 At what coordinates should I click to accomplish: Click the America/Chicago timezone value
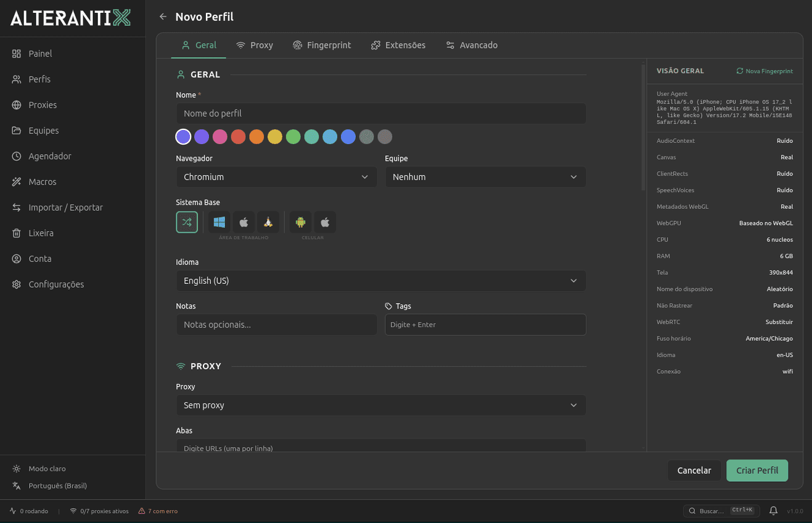[769, 338]
